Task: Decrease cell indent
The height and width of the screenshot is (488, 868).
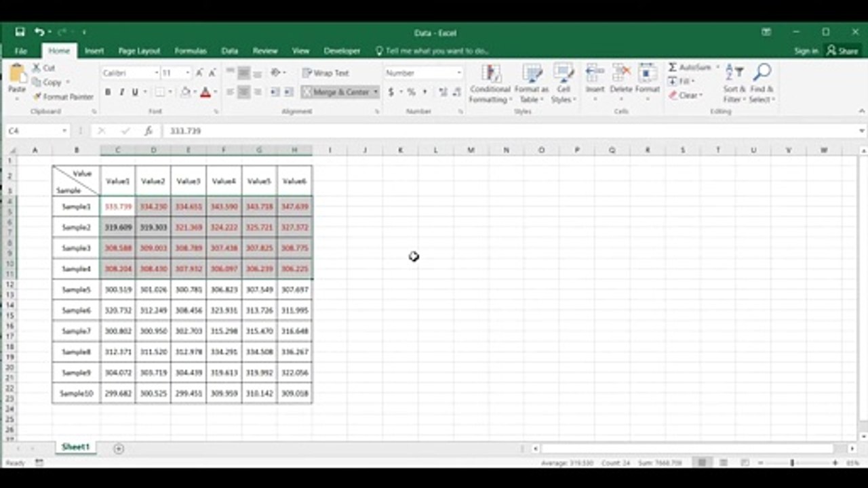Action: pyautogui.click(x=275, y=91)
